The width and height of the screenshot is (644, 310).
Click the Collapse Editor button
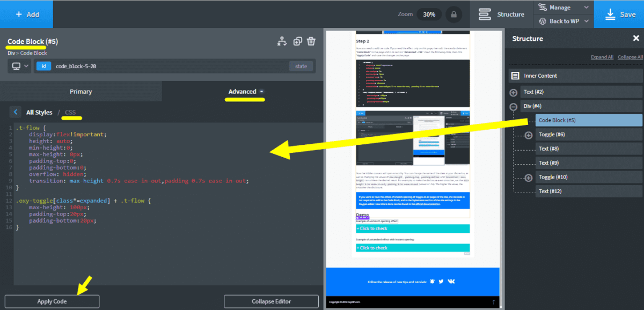click(x=271, y=301)
